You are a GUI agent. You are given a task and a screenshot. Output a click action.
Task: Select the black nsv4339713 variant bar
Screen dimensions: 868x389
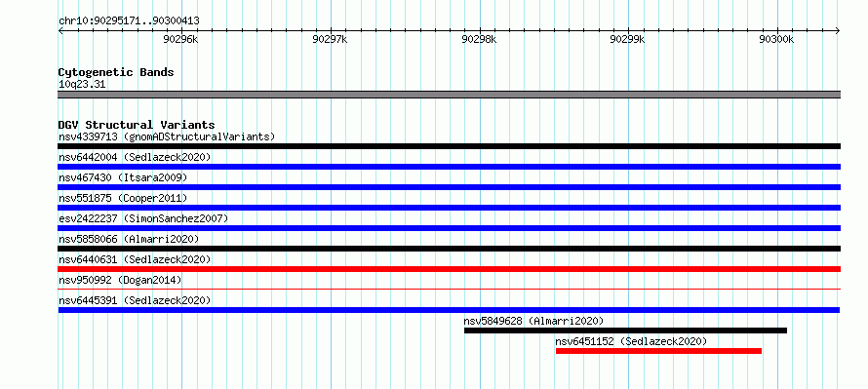(449, 146)
